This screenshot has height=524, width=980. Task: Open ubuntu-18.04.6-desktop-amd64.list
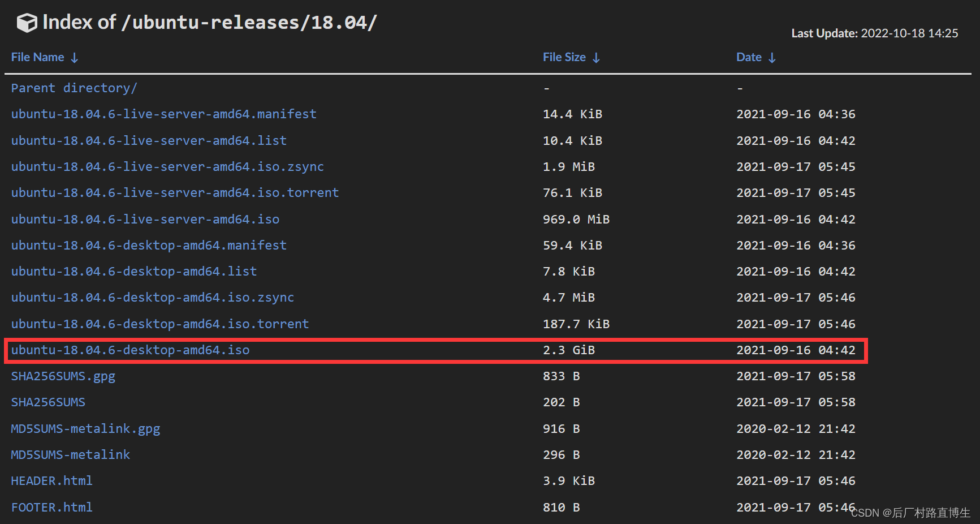pyautogui.click(x=133, y=271)
